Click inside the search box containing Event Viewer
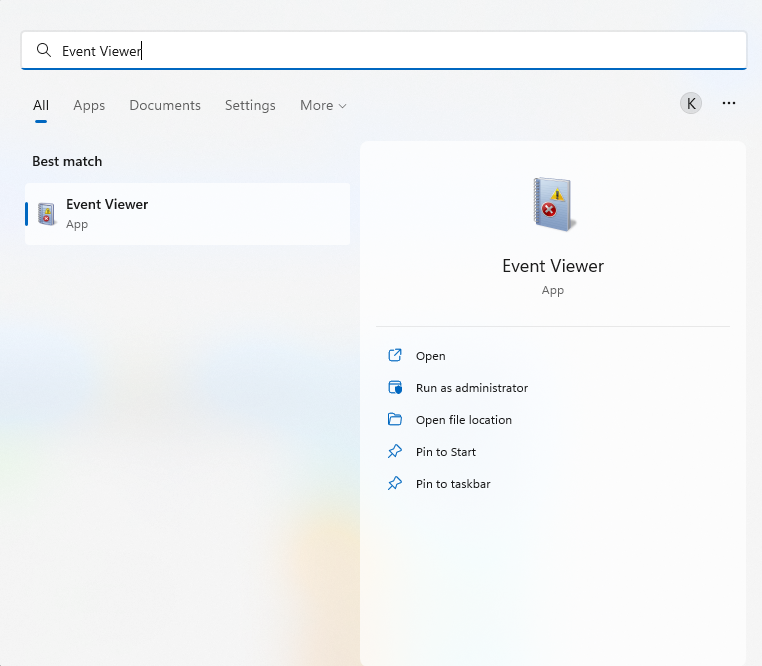Viewport: 762px width, 666px height. (x=400, y=50)
